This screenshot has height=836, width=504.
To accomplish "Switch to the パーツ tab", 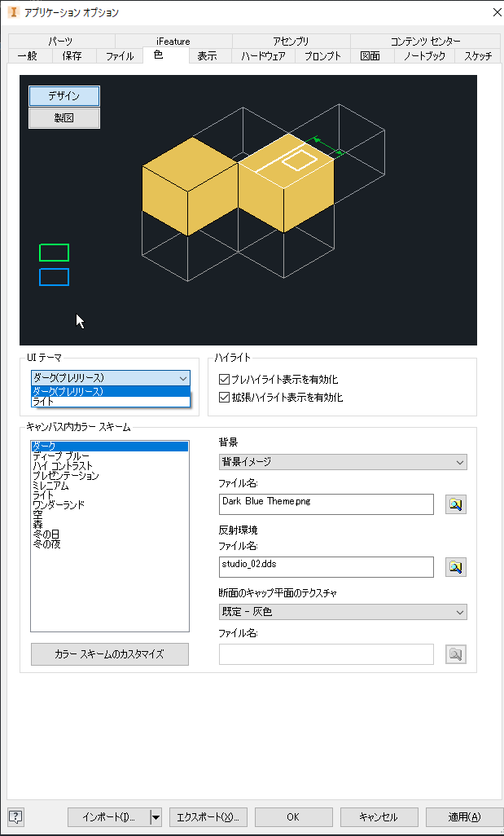I will pos(61,41).
